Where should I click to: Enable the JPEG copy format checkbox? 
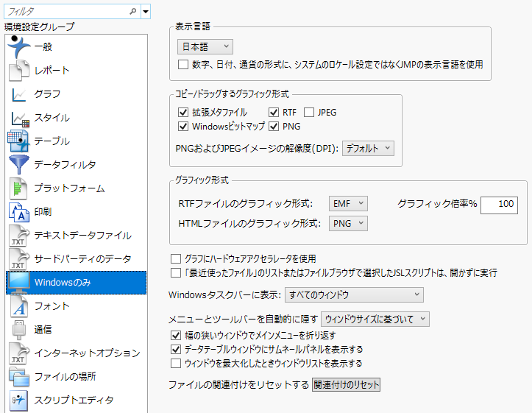tap(309, 113)
